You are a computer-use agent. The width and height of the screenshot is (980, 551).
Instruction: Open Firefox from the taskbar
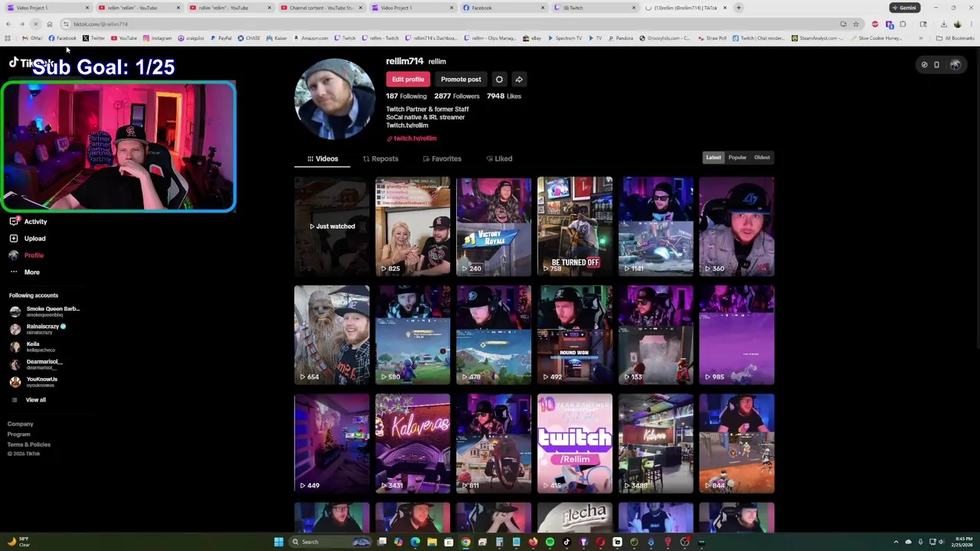[x=533, y=542]
